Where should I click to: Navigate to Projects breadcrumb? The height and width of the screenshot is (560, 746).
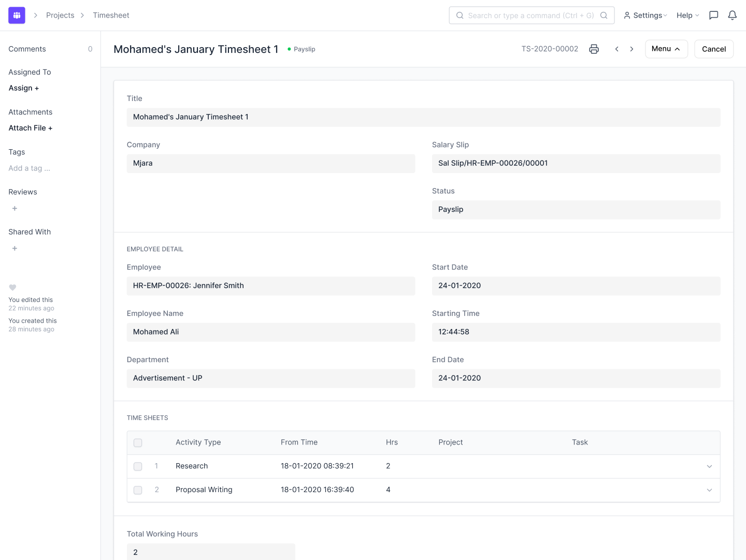[60, 16]
